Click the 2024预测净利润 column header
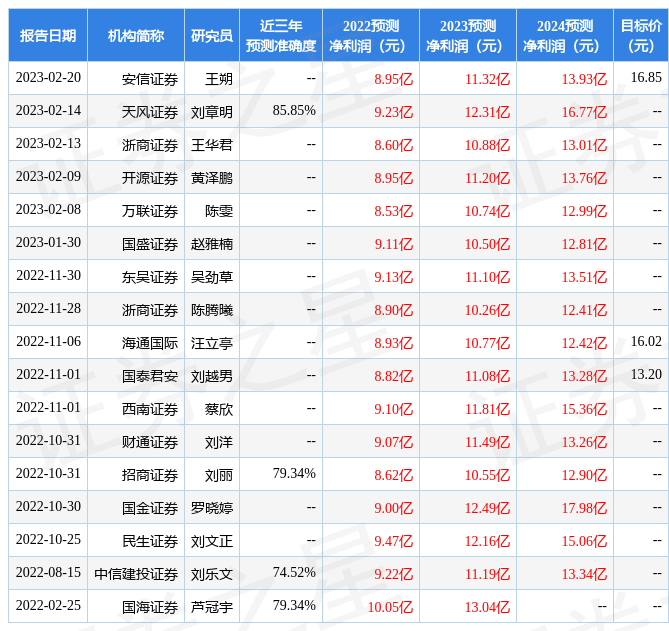Viewport: 669px width, 631px height. [564, 35]
